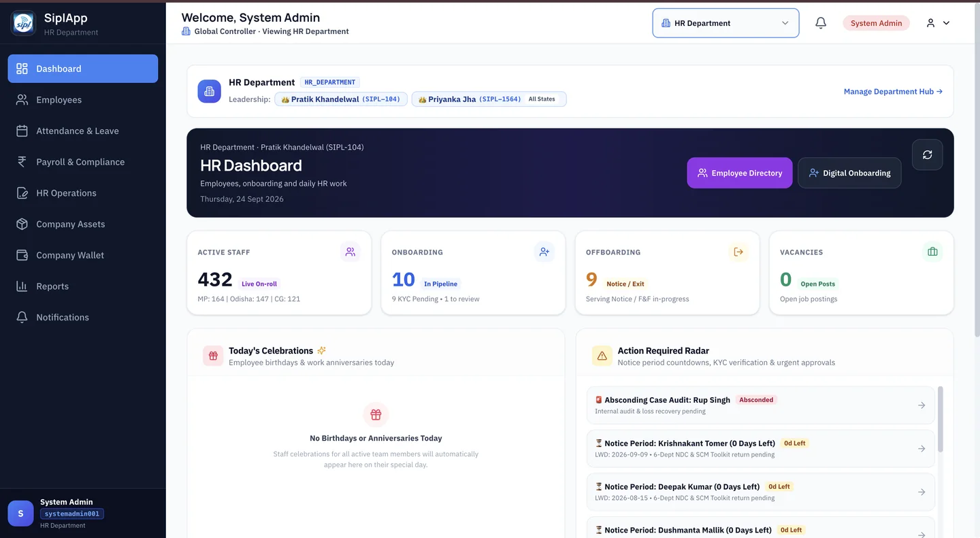
Task: Open Dashboard in the sidebar
Action: [83, 69]
